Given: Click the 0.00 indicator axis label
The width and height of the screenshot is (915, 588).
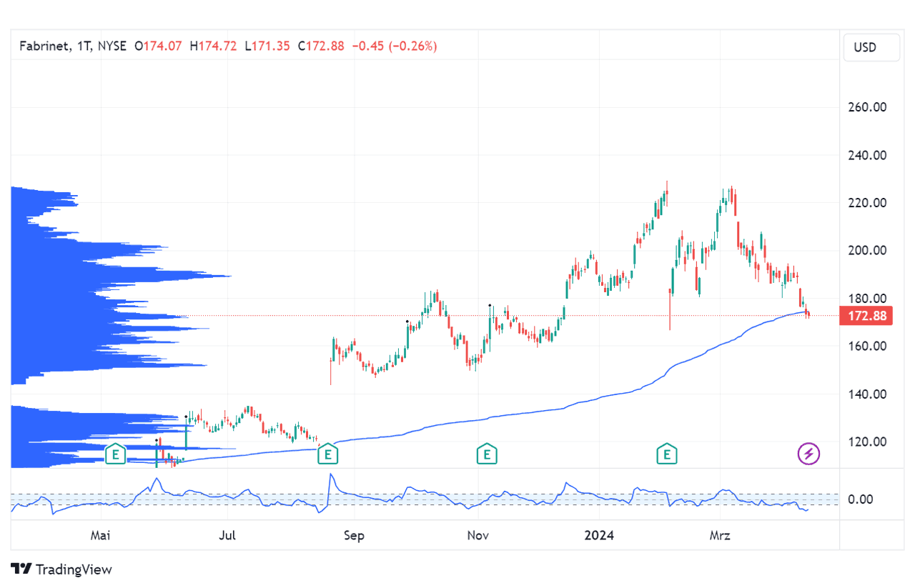Looking at the screenshot, I should [860, 499].
